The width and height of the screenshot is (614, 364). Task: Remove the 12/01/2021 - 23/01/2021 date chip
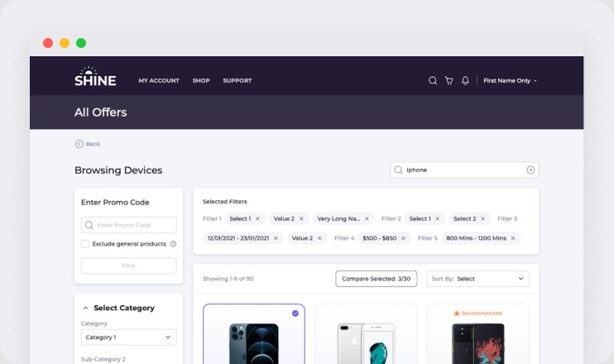(x=276, y=238)
